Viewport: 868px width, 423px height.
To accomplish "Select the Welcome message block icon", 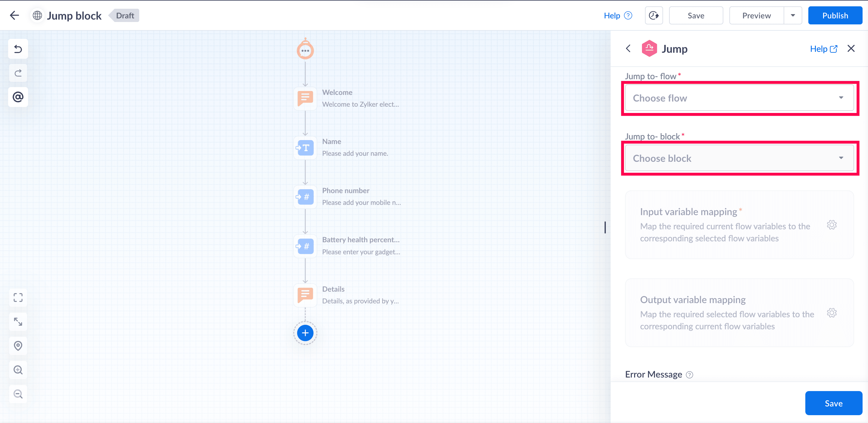I will coord(305,98).
